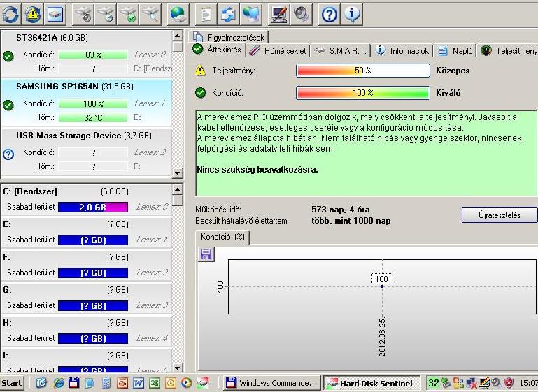538x392 pixels.
Task: Select the H: partition row
Action: click(x=86, y=331)
